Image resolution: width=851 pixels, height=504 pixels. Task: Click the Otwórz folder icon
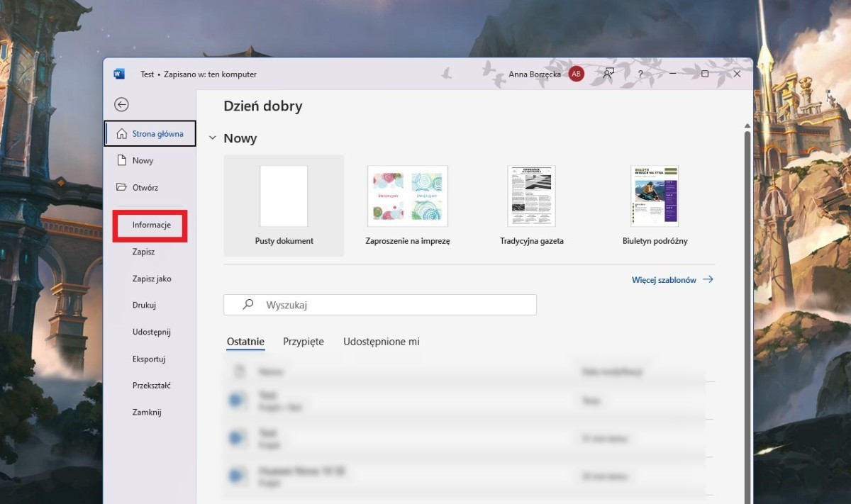[121, 188]
